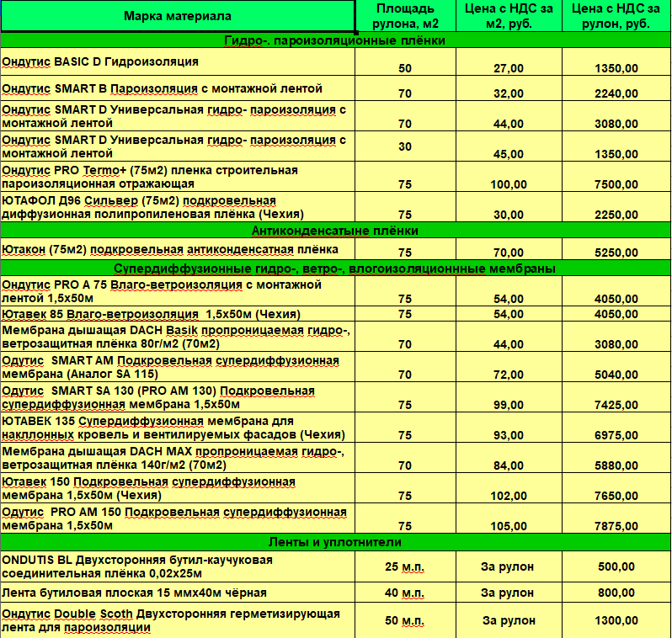Select the header cell "Марка материала"
Image resolution: width=672 pixels, height=638 pixels.
click(x=178, y=16)
